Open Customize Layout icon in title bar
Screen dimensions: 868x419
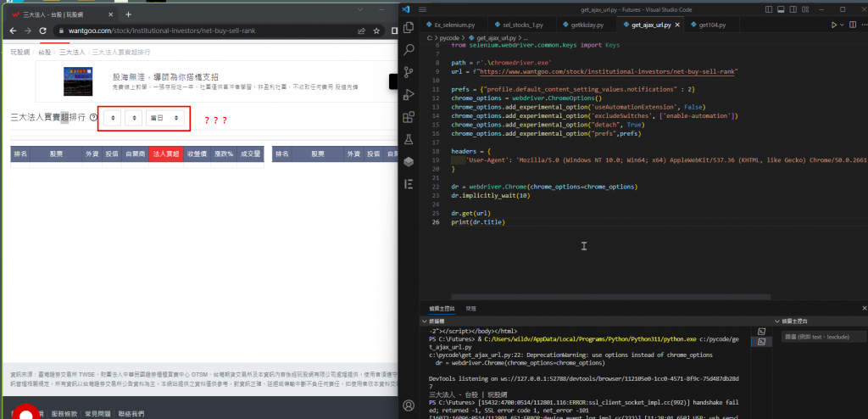(x=806, y=9)
